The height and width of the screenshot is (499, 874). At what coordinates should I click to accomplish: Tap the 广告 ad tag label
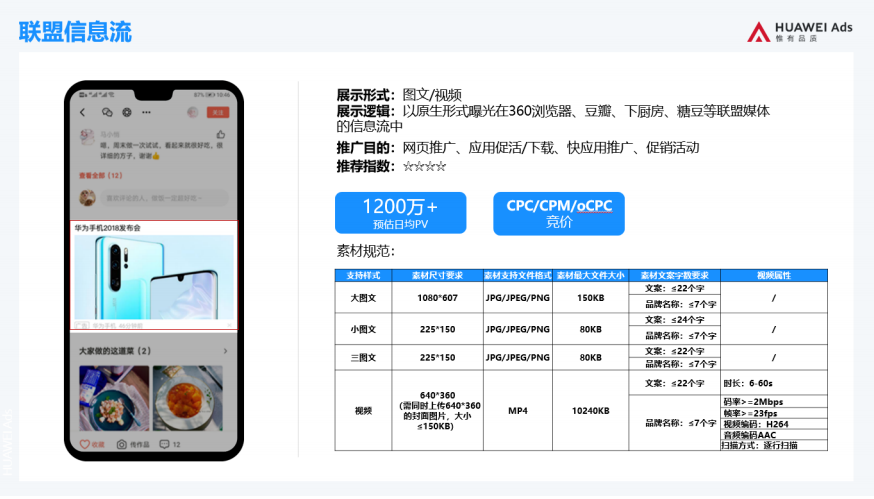(x=82, y=325)
